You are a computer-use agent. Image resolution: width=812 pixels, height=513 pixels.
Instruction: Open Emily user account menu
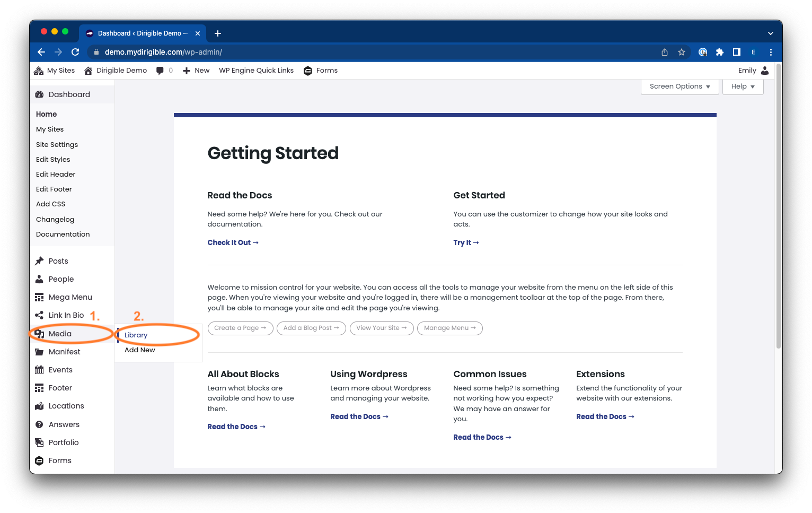pyautogui.click(x=753, y=71)
